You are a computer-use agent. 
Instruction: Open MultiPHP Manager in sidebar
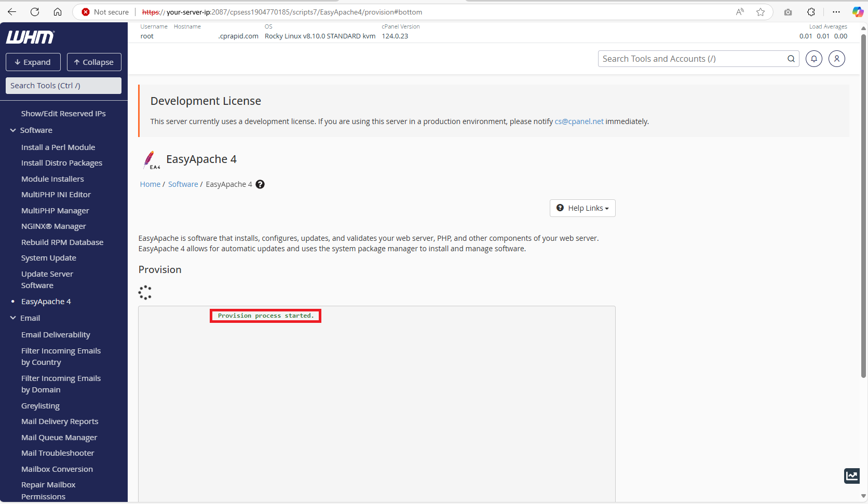point(55,211)
